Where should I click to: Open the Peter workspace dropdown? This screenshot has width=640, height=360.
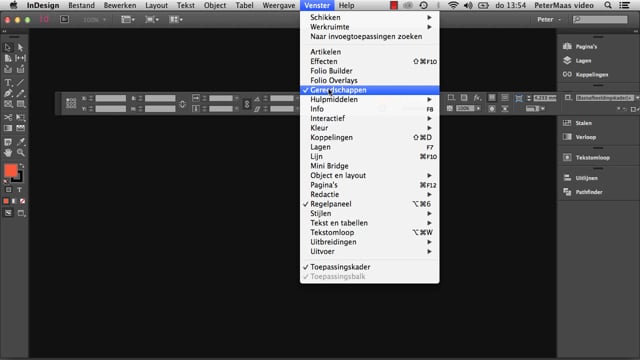tap(549, 19)
